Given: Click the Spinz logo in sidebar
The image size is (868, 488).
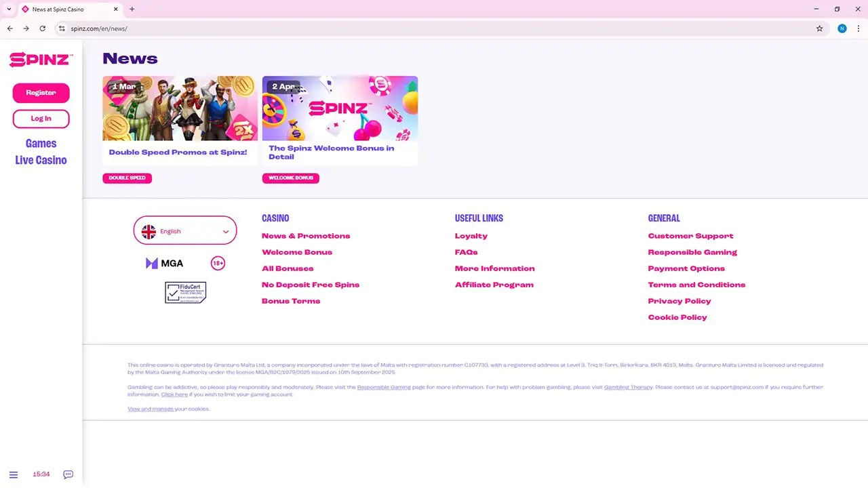Looking at the screenshot, I should coord(41,60).
